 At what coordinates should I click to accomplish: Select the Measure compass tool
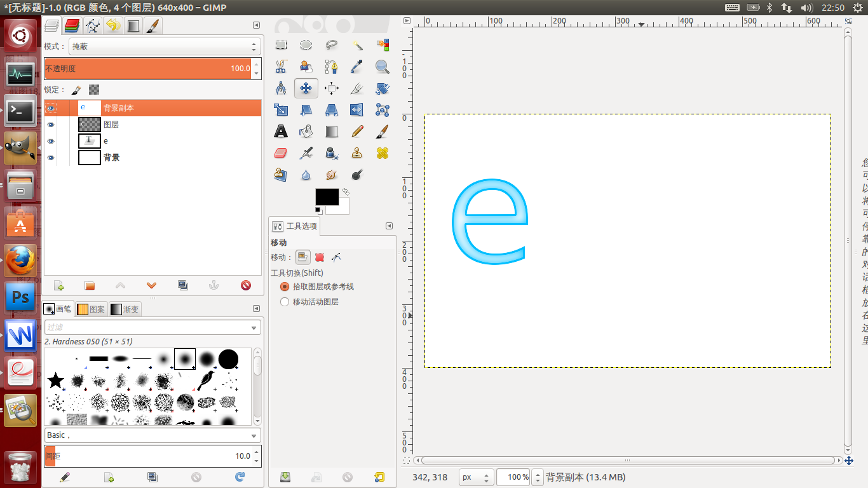coord(281,88)
